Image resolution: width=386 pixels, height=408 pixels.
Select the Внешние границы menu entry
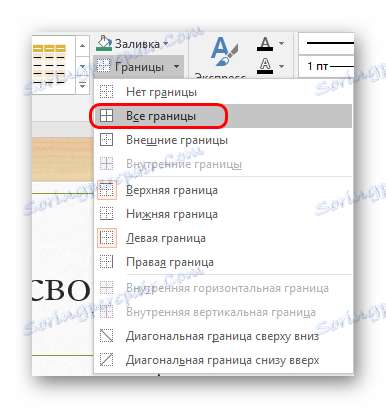pyautogui.click(x=223, y=140)
